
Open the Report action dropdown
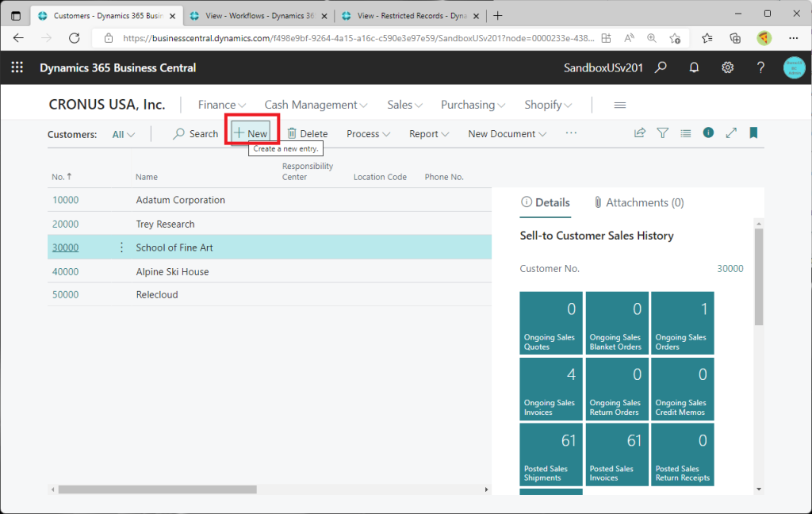(x=429, y=134)
